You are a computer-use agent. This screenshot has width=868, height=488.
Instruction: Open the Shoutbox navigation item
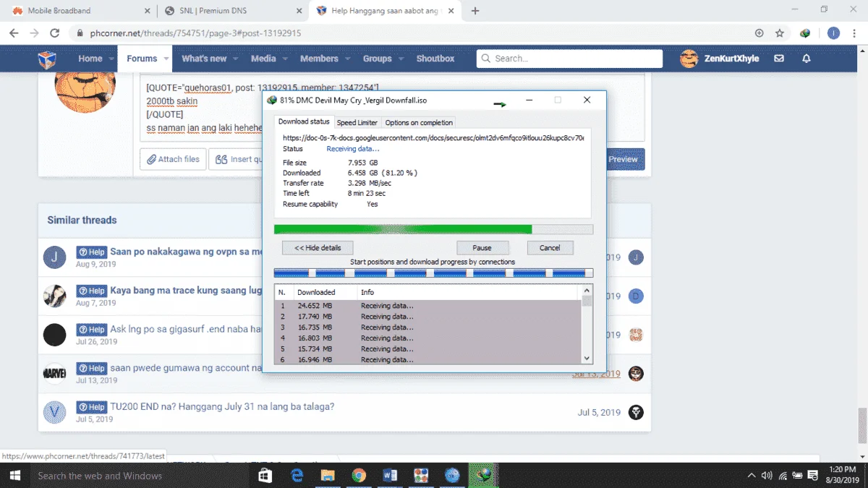435,59
